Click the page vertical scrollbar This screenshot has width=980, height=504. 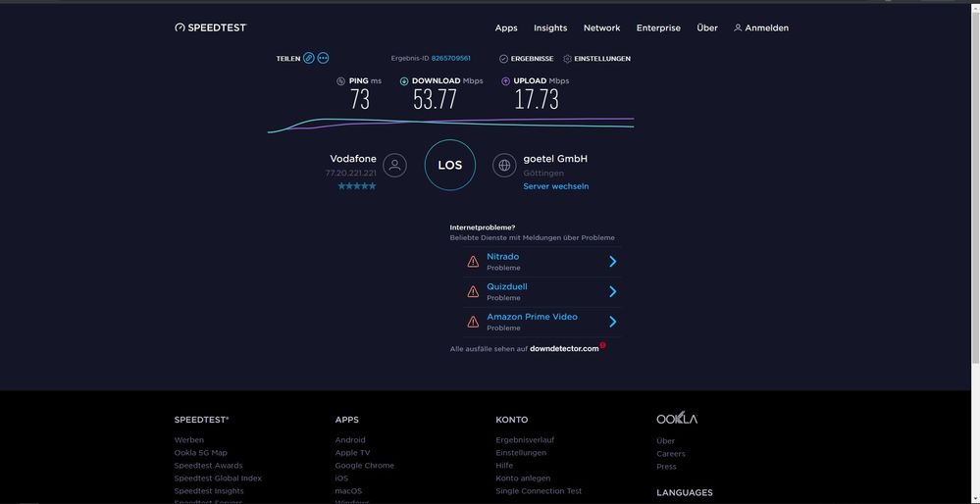tap(975, 187)
